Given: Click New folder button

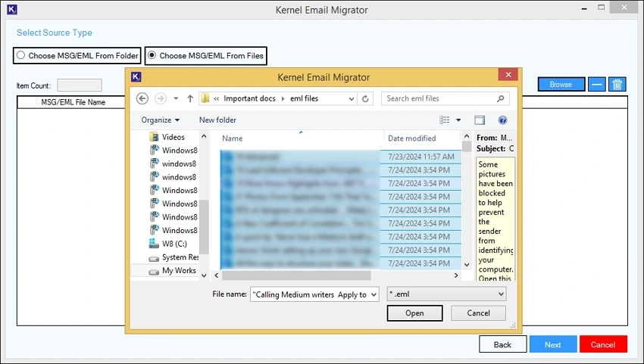Looking at the screenshot, I should pos(217,120).
